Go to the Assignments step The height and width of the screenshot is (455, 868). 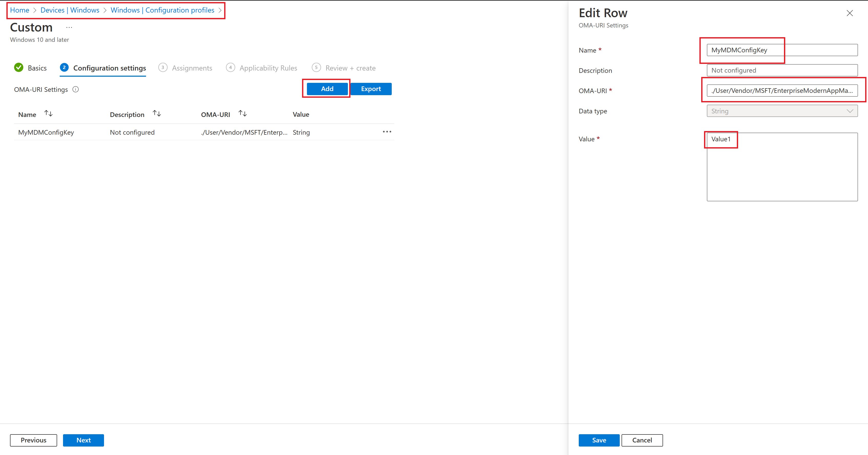[192, 68]
